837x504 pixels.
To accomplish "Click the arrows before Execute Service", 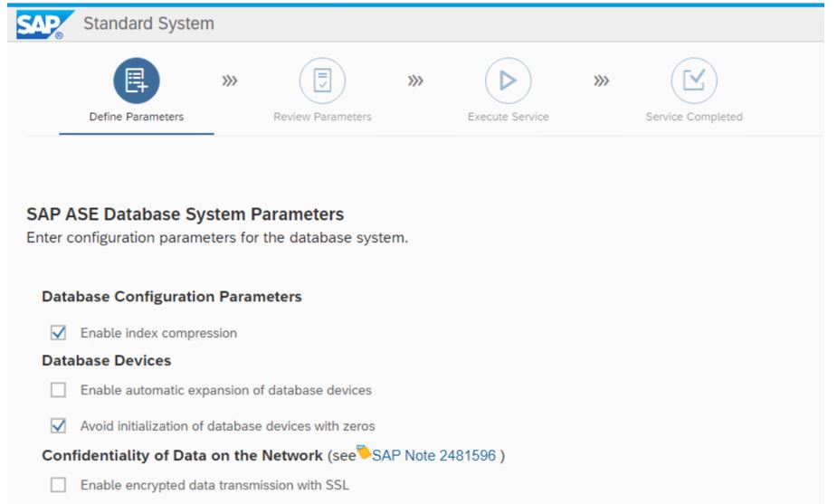I will 415,81.
